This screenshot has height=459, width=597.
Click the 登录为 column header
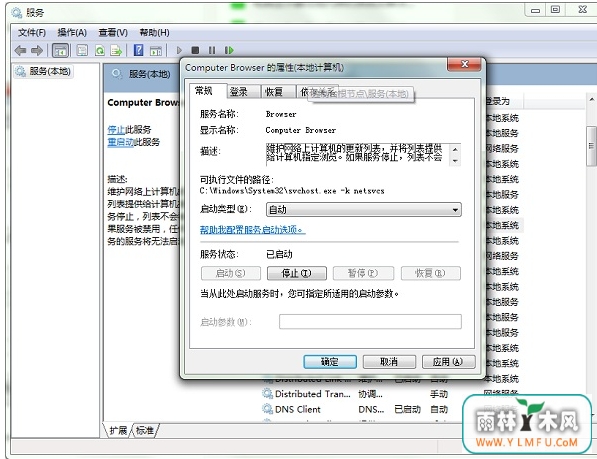(x=503, y=101)
